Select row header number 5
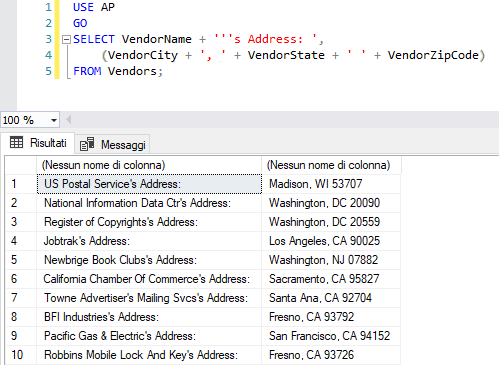499x365 pixels. click(x=21, y=260)
